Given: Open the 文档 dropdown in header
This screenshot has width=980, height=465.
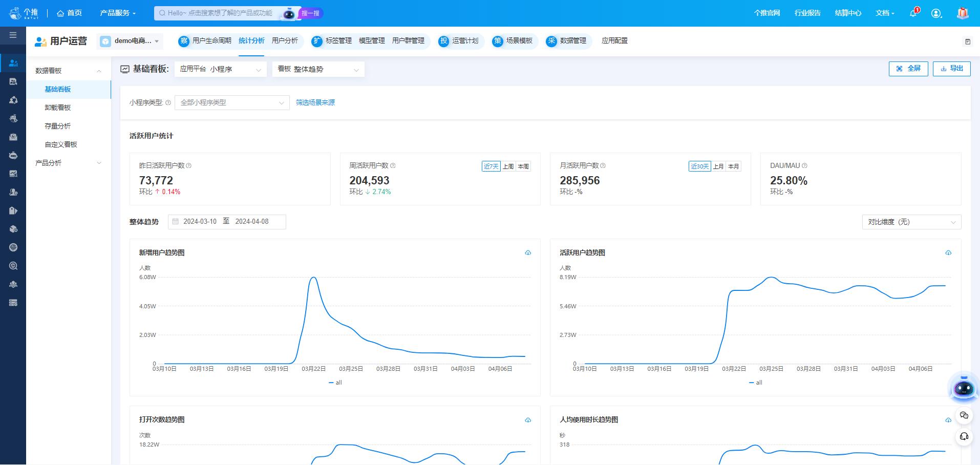Looking at the screenshot, I should click(885, 13).
